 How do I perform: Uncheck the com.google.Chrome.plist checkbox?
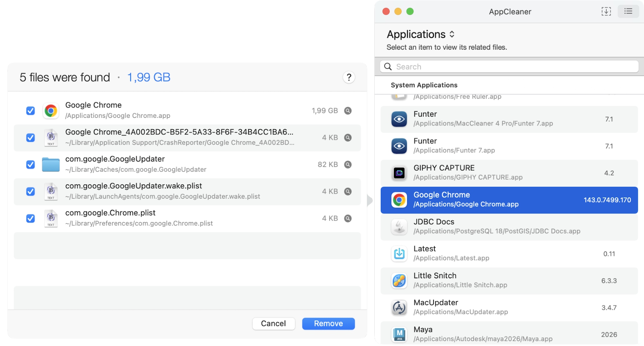(x=31, y=218)
